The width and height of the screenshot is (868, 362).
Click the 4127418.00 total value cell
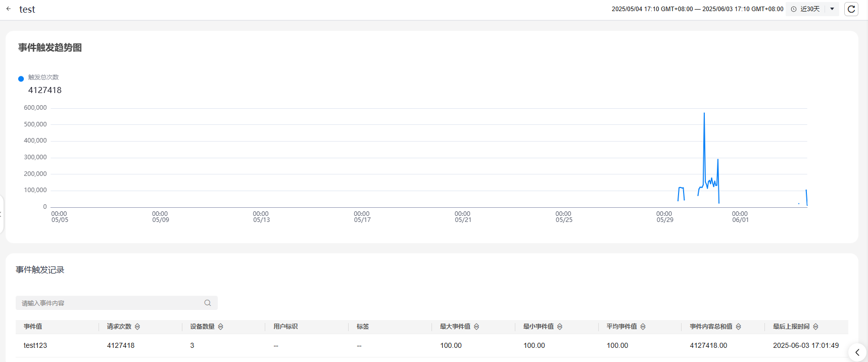click(708, 345)
